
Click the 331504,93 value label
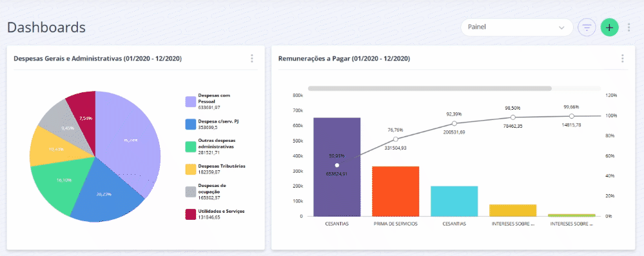(396, 148)
